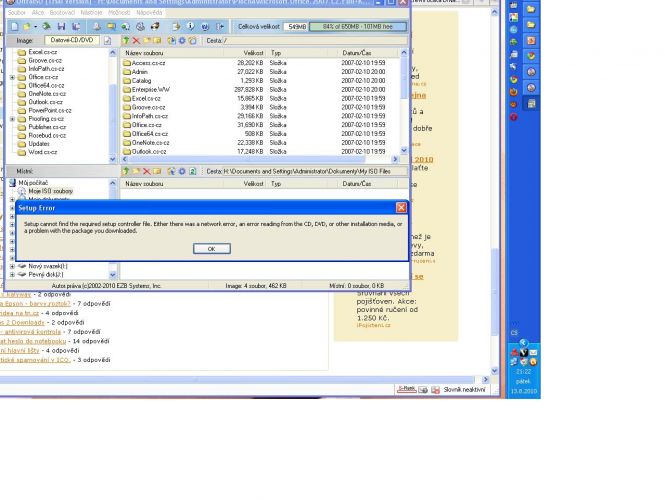This screenshot has height=500, width=666.
Task: Open the Nástroje menu
Action: [x=91, y=13]
